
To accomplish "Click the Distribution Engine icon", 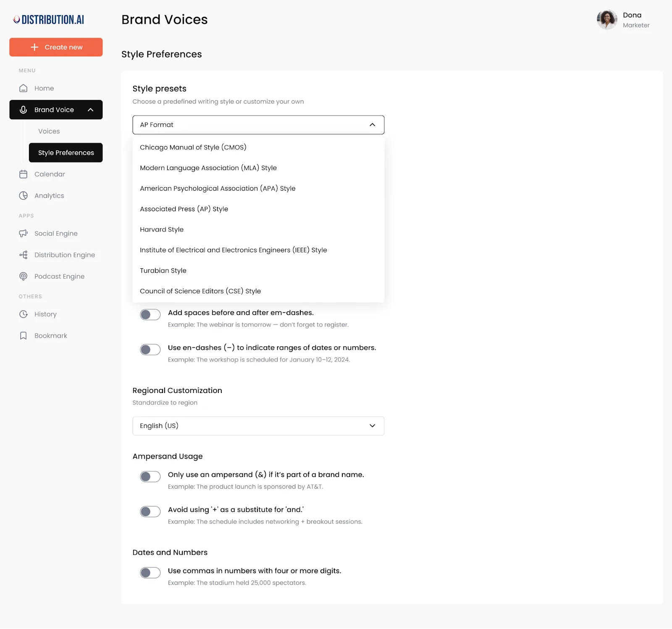I will 24,255.
